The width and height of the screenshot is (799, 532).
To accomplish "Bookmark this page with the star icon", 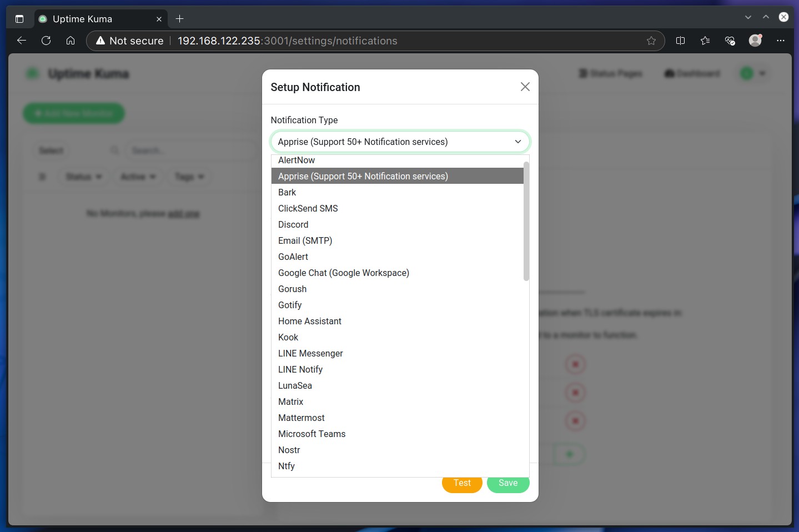I will 651,41.
